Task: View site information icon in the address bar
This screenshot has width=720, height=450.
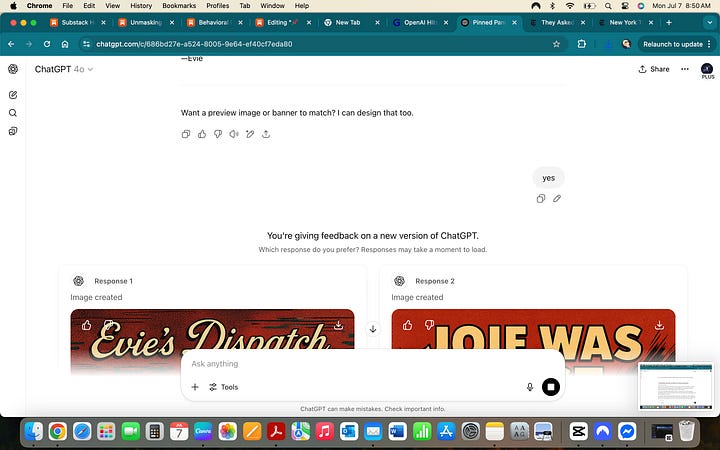Action: pos(86,44)
